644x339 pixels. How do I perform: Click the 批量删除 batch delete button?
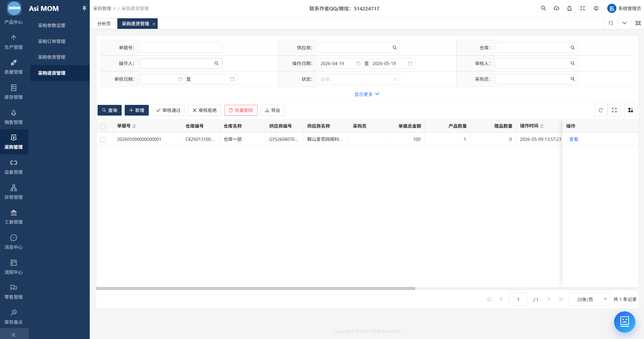[x=241, y=110]
